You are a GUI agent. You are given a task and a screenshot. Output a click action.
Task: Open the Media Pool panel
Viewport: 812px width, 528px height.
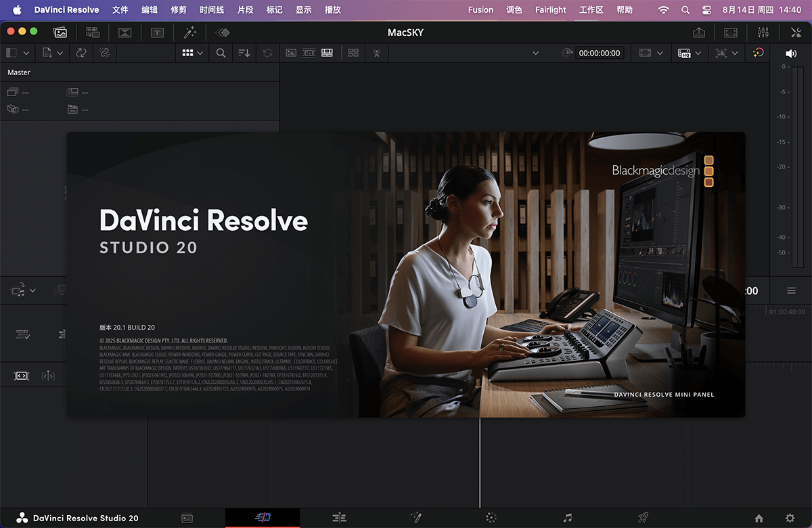tap(60, 32)
